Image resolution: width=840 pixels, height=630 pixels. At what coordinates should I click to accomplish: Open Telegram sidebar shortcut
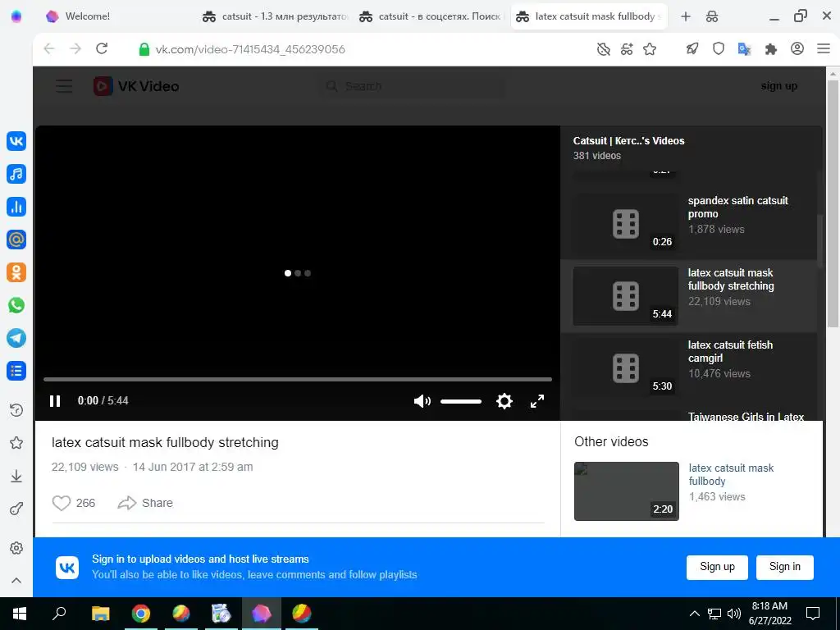(x=16, y=338)
